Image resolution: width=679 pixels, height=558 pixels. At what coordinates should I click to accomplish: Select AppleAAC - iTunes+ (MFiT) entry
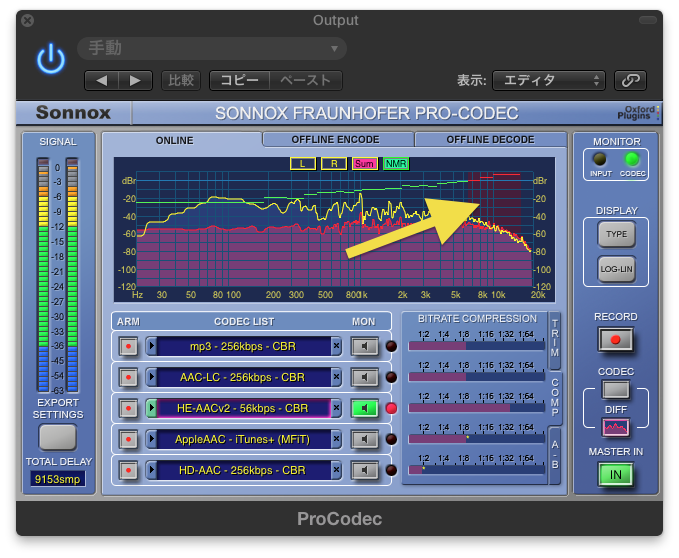tap(244, 439)
